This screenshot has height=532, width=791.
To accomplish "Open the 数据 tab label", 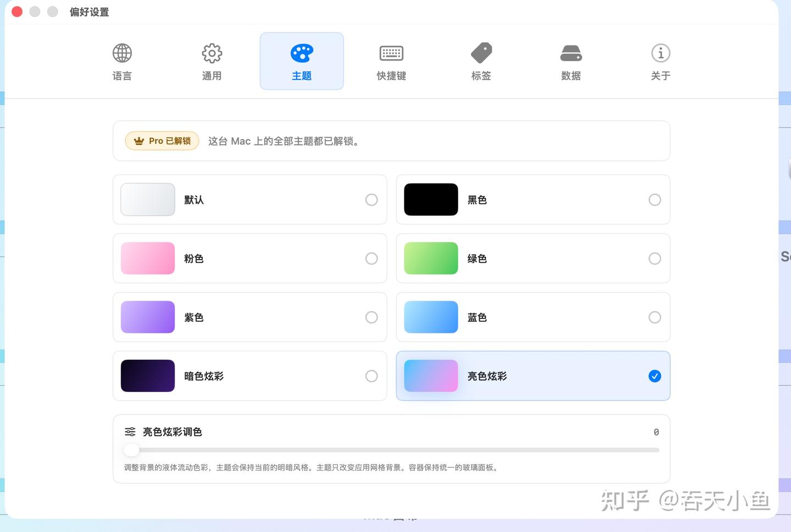I will (571, 76).
